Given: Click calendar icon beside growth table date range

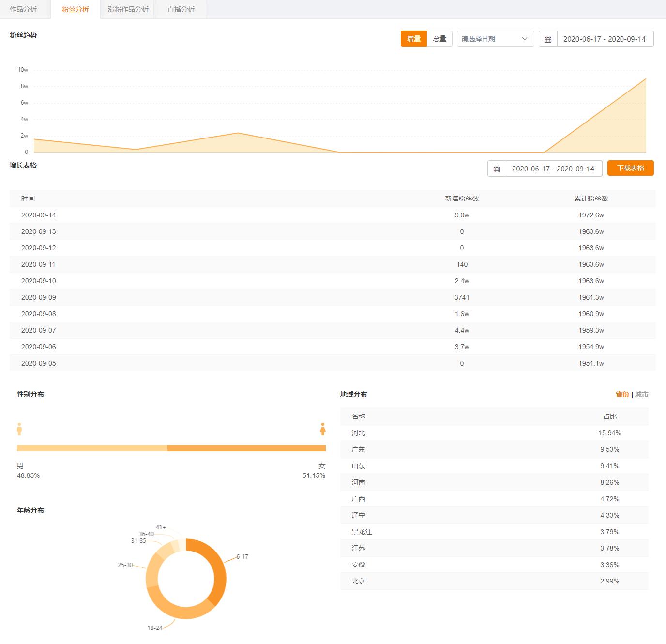Looking at the screenshot, I should pyautogui.click(x=497, y=169).
